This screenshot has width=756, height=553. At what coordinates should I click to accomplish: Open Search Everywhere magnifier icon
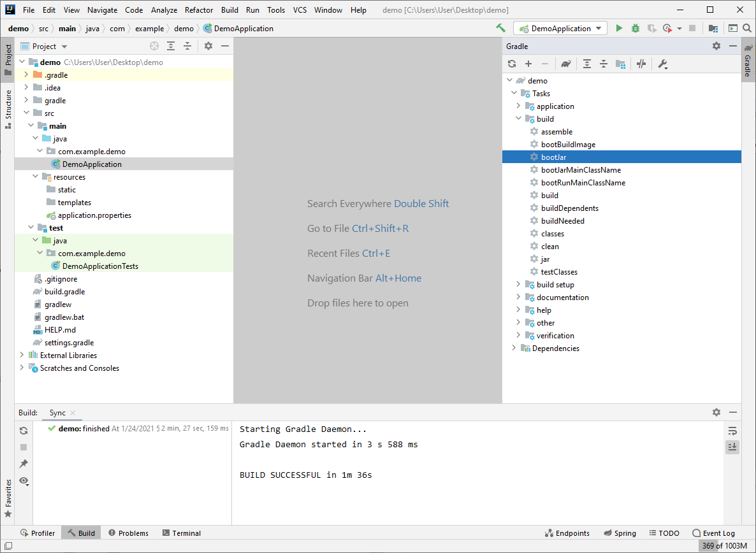click(x=747, y=29)
